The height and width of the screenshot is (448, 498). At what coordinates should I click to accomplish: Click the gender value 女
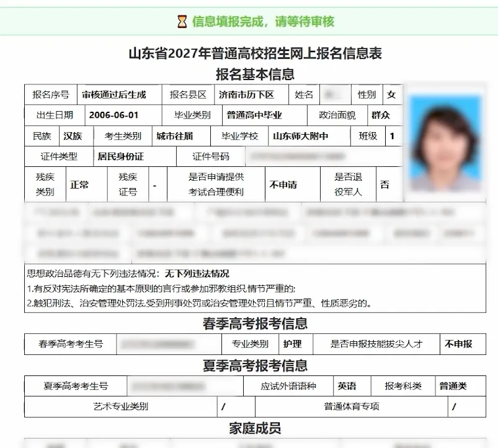pos(391,95)
